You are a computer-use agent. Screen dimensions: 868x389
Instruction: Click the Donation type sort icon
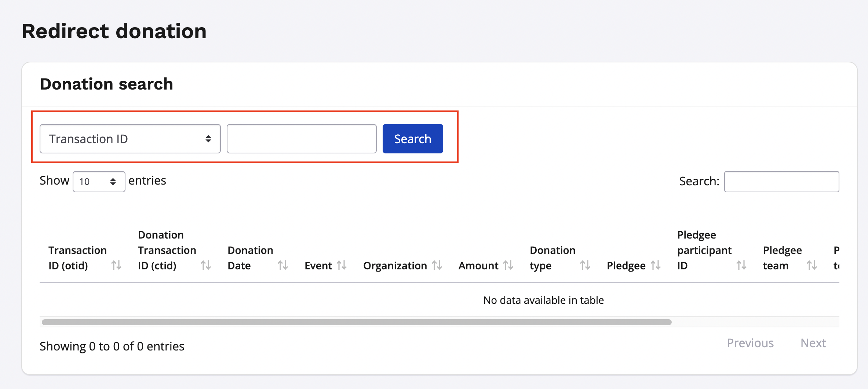pyautogui.click(x=585, y=265)
